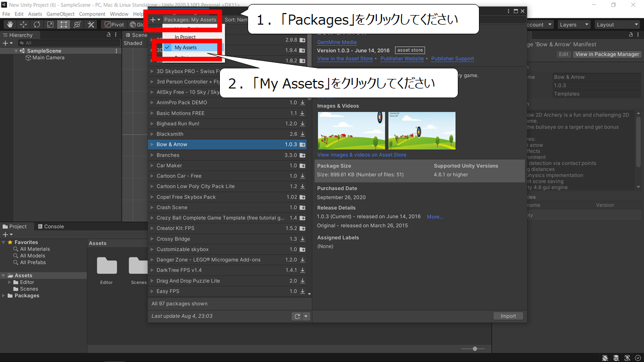The height and width of the screenshot is (362, 644).
Task: Open the Assets menu
Action: pos(35,14)
